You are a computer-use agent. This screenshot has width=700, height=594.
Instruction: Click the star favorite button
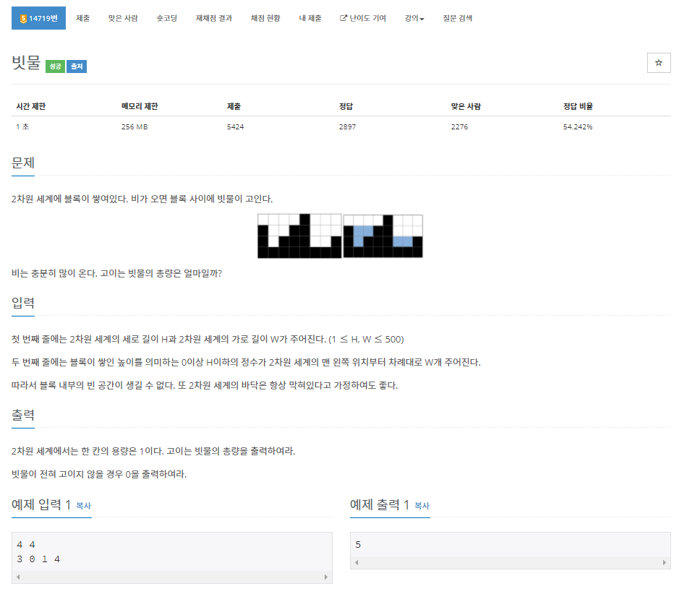point(659,63)
